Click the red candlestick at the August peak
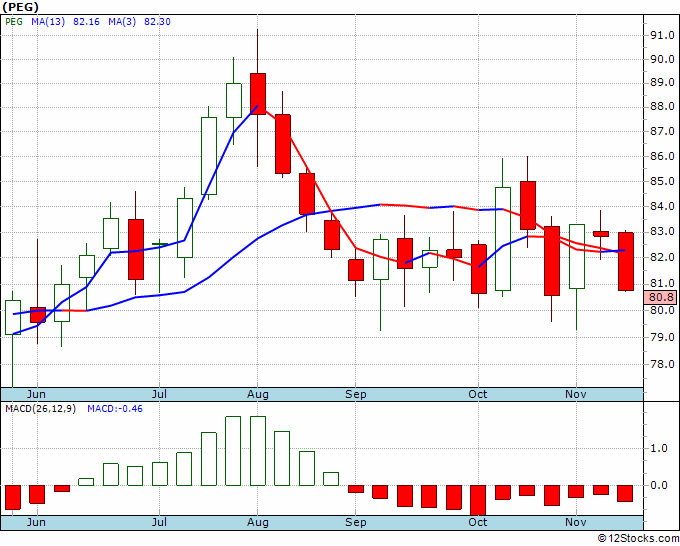 coord(258,94)
